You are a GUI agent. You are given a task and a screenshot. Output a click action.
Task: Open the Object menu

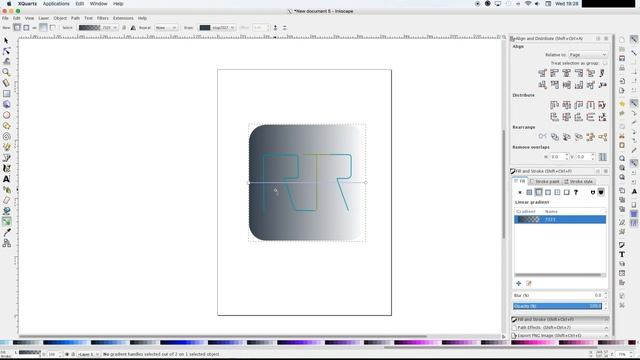tap(60, 18)
